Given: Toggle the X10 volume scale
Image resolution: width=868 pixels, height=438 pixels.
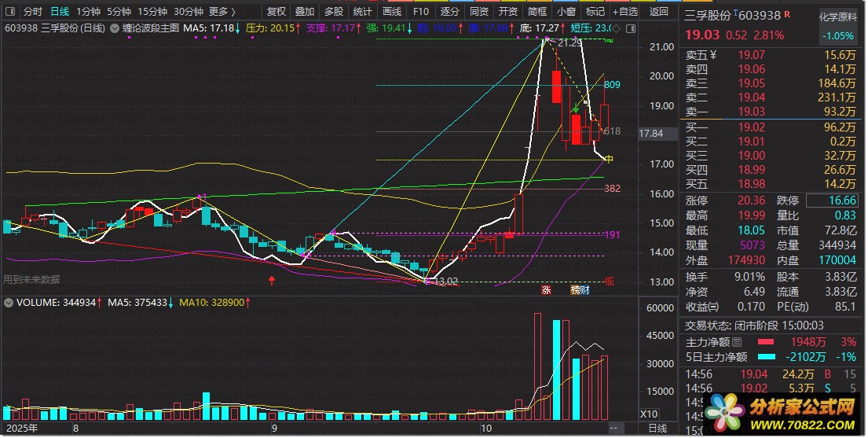Looking at the screenshot, I should click(x=650, y=414).
